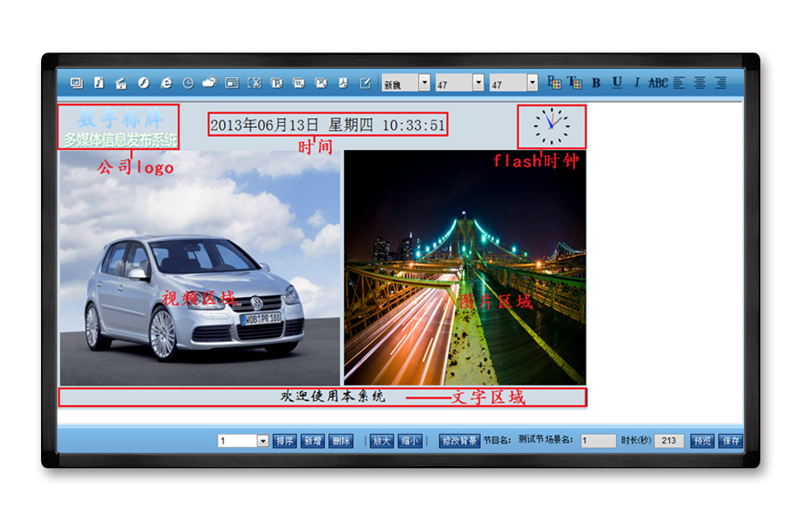The image size is (812, 529).
Task: Insert PowerPoint file using P icon
Action: click(276, 83)
